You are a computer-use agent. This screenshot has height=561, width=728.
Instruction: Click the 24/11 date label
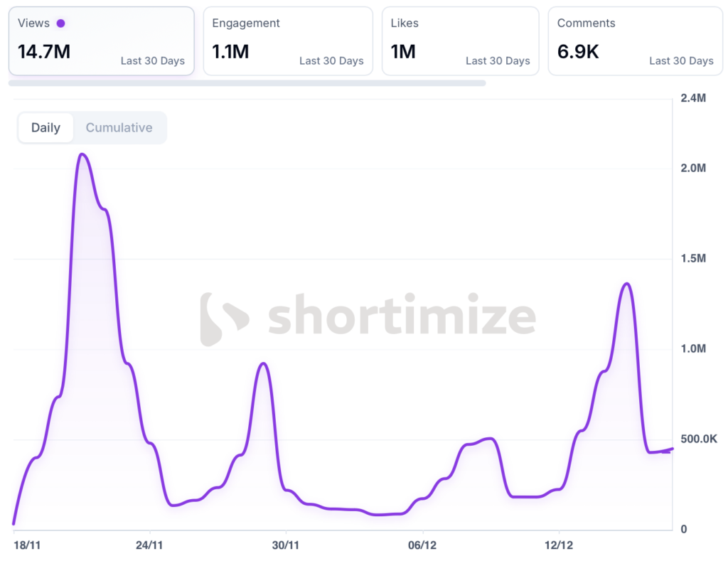[x=149, y=545]
